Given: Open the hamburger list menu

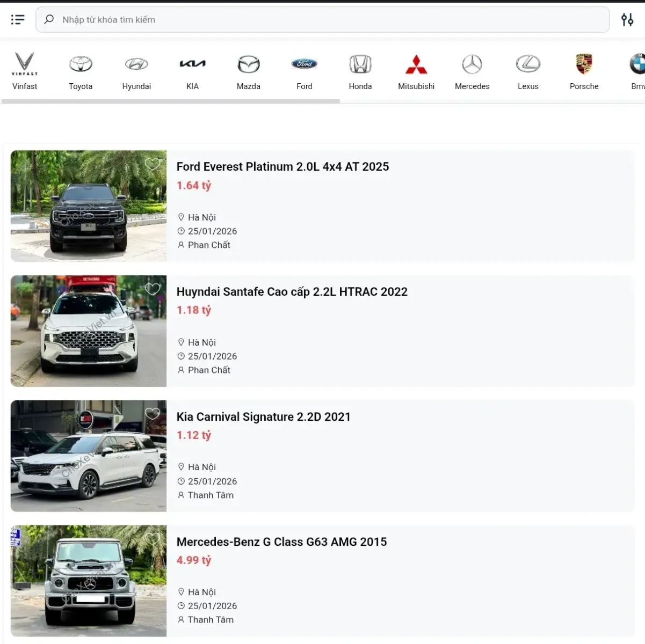Looking at the screenshot, I should [x=18, y=20].
